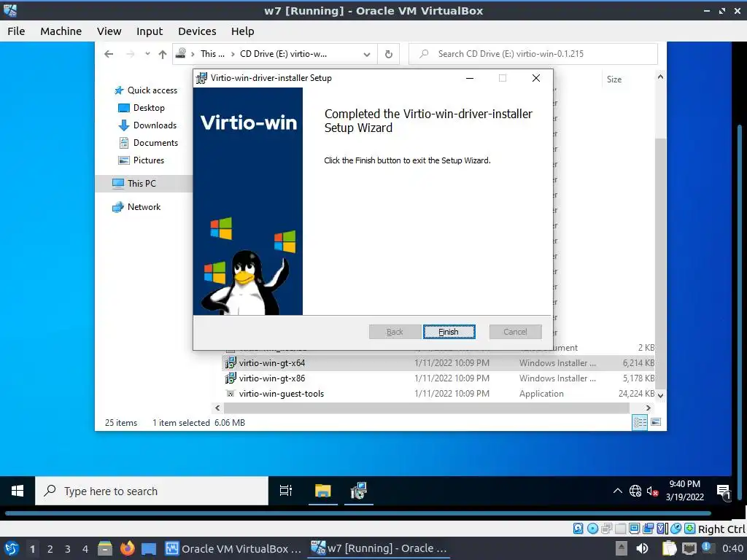Open the host clipboard manager tray icon
747x560 pixels.
pos(670,548)
